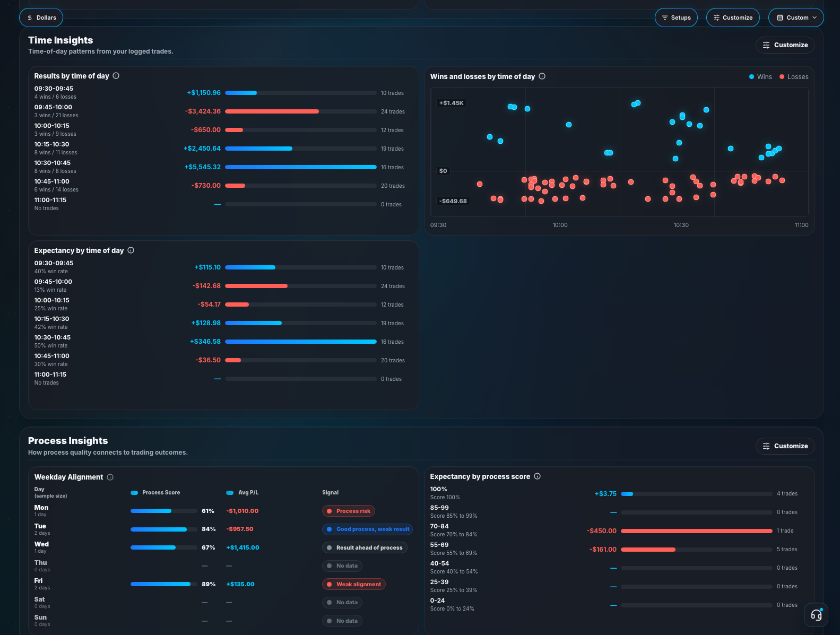Click the Mon -$1,010.00 Avg P/L value
This screenshot has width=840, height=635.
point(242,511)
